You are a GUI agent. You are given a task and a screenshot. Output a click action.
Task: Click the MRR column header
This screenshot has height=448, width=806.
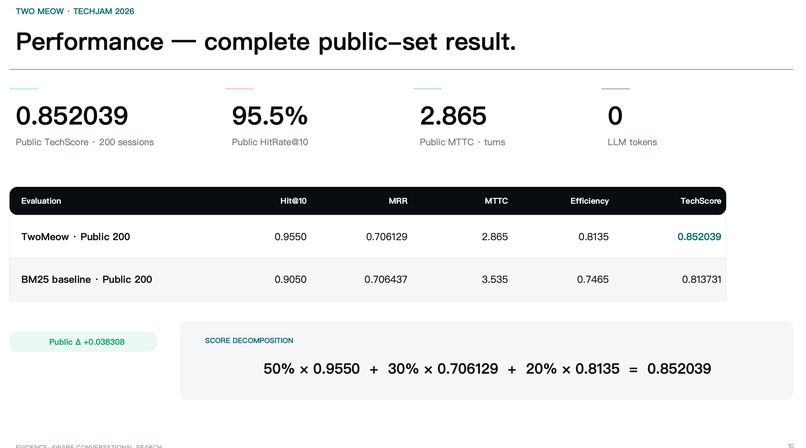coord(398,201)
